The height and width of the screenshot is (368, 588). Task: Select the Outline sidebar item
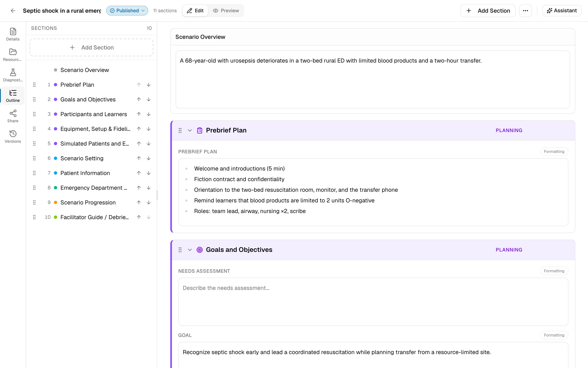click(x=13, y=96)
